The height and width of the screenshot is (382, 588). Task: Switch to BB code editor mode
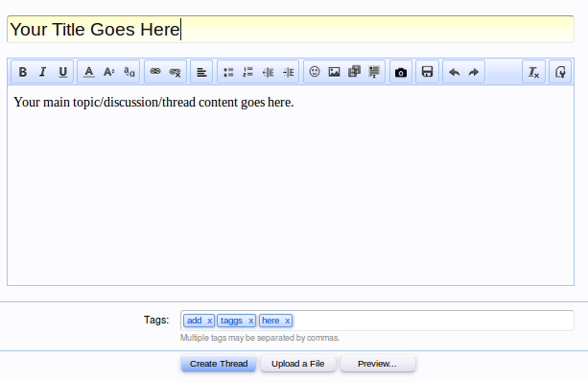(560, 72)
